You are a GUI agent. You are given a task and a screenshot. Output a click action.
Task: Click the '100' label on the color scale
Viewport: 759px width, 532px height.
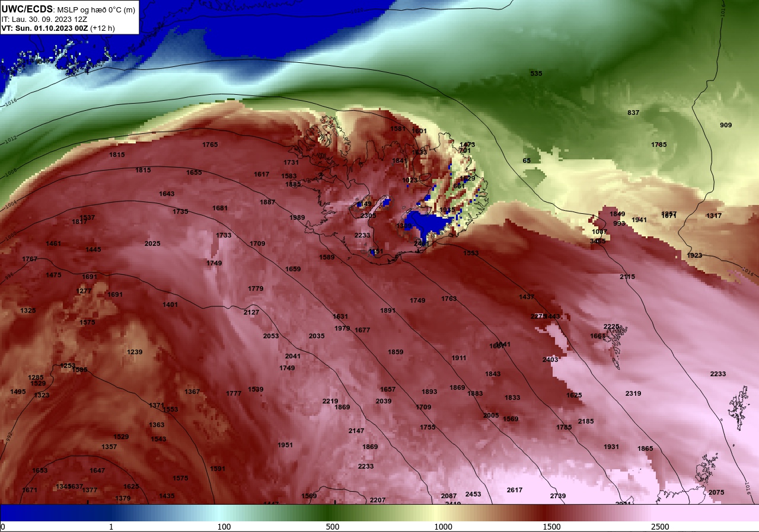pyautogui.click(x=224, y=527)
